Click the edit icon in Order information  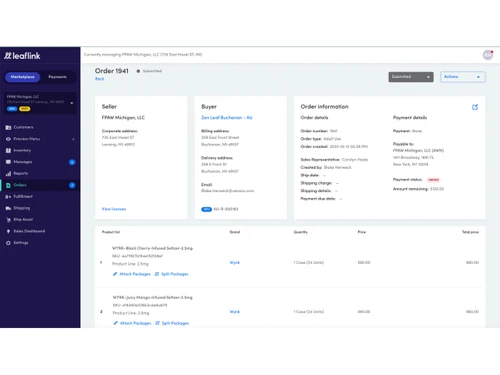point(475,107)
